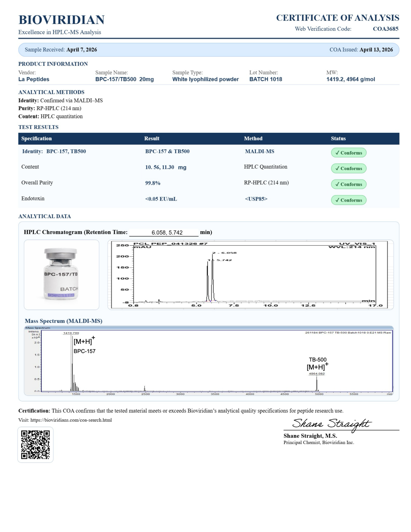Click the Status column header
Screen dimensions: 411x532
tap(338, 138)
